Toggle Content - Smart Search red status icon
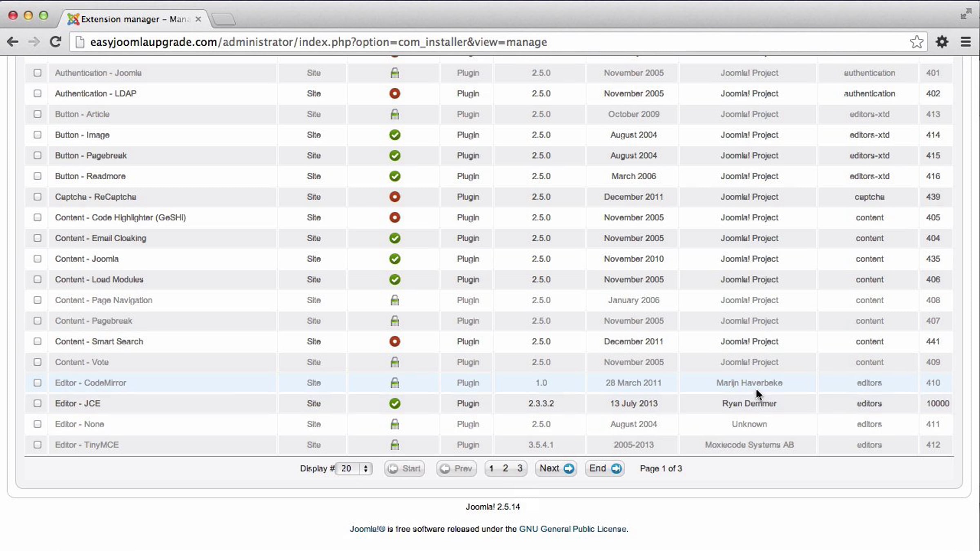This screenshot has width=980, height=551. coord(394,341)
